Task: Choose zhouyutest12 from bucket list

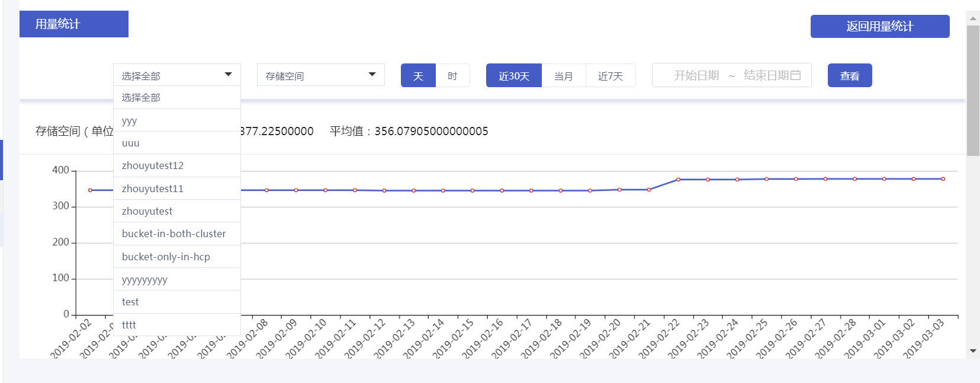Action: [x=177, y=165]
